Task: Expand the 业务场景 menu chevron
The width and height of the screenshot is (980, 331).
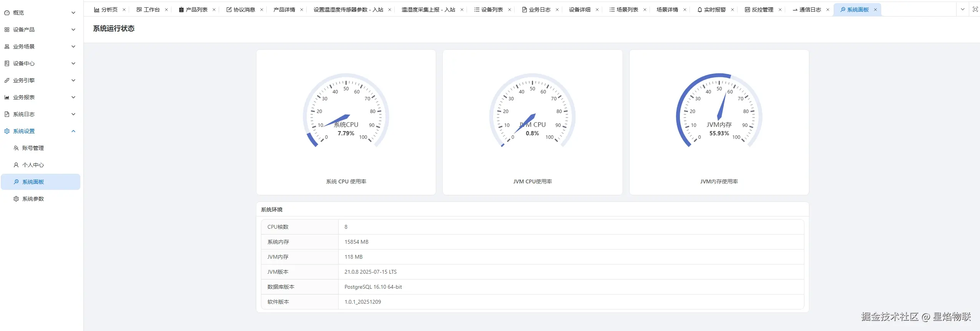Action: 73,47
